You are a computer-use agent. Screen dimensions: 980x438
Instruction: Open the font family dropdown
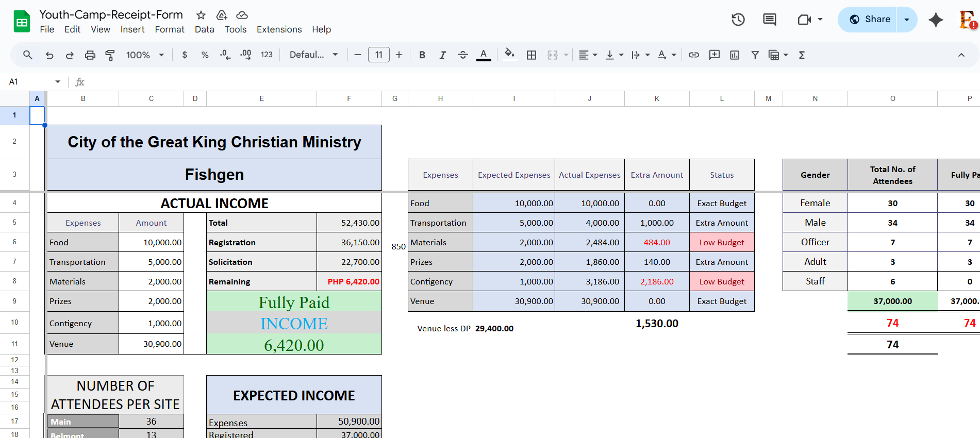(313, 55)
